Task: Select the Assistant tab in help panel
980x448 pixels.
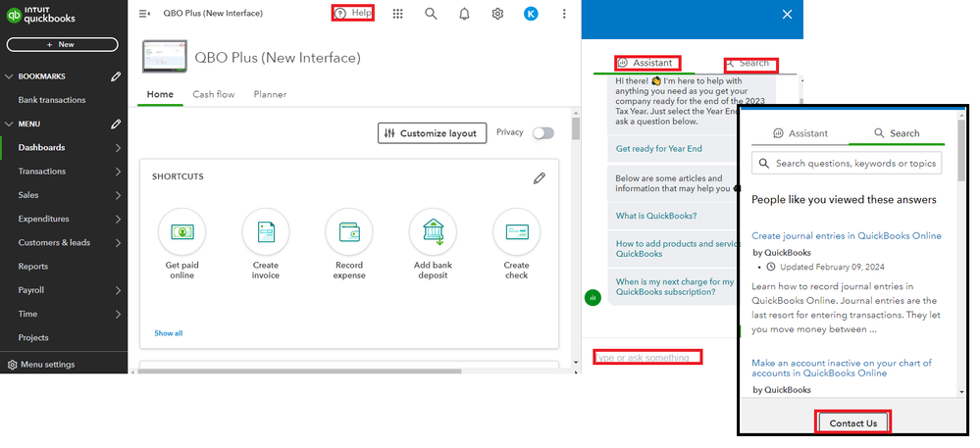Action: point(645,63)
